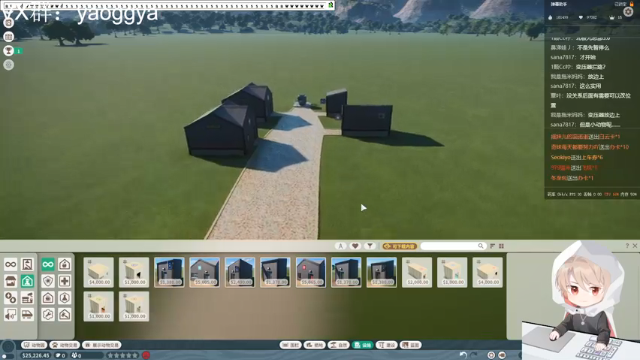
Task: Open the transport train rides category
Action: 27,315
